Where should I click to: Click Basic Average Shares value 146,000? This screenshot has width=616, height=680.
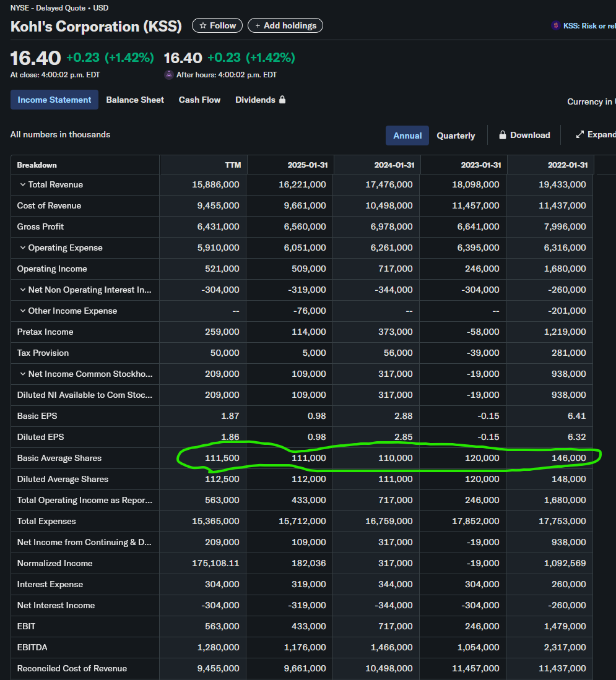(569, 458)
